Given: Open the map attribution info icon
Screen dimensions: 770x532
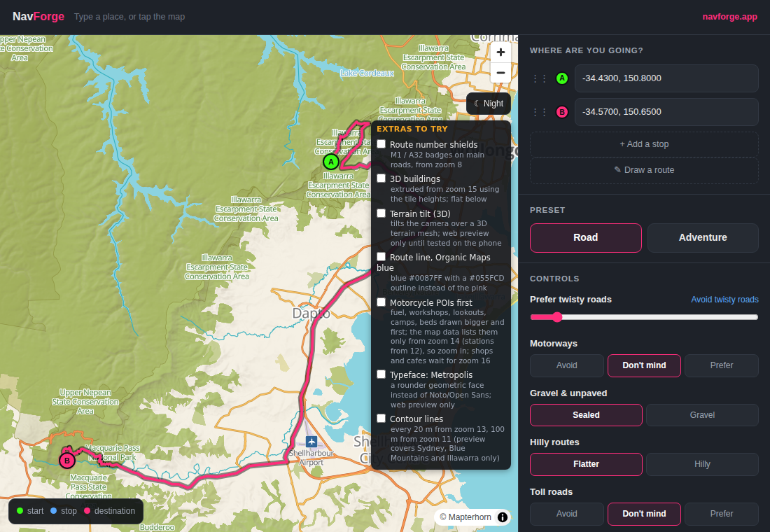Looking at the screenshot, I should point(503,517).
